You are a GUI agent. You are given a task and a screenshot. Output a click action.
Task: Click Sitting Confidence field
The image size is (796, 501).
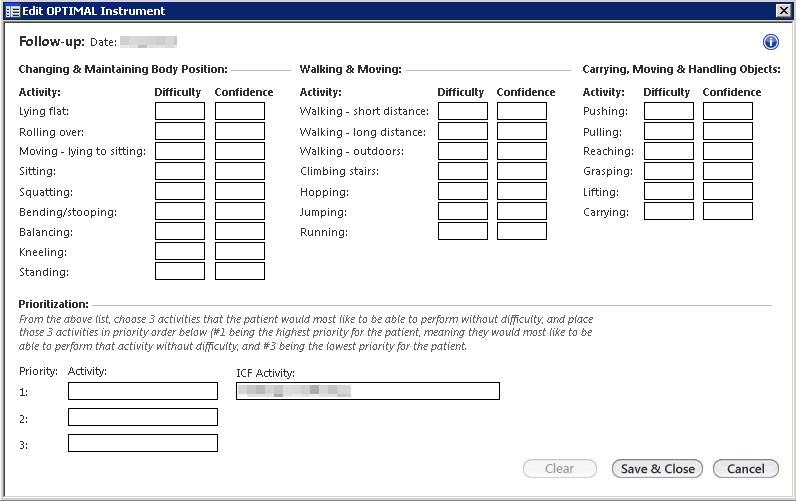pyautogui.click(x=240, y=171)
